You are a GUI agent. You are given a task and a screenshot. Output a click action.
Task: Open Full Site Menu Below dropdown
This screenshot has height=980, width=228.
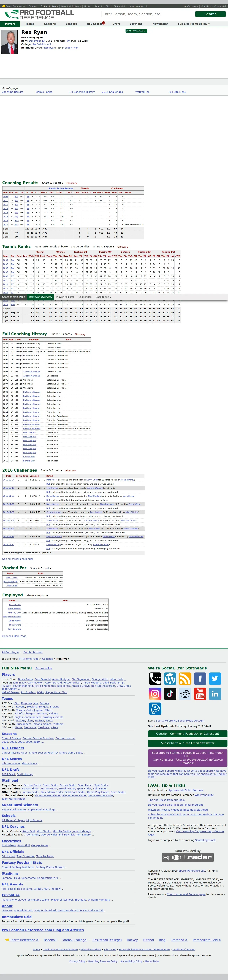[x=194, y=24]
